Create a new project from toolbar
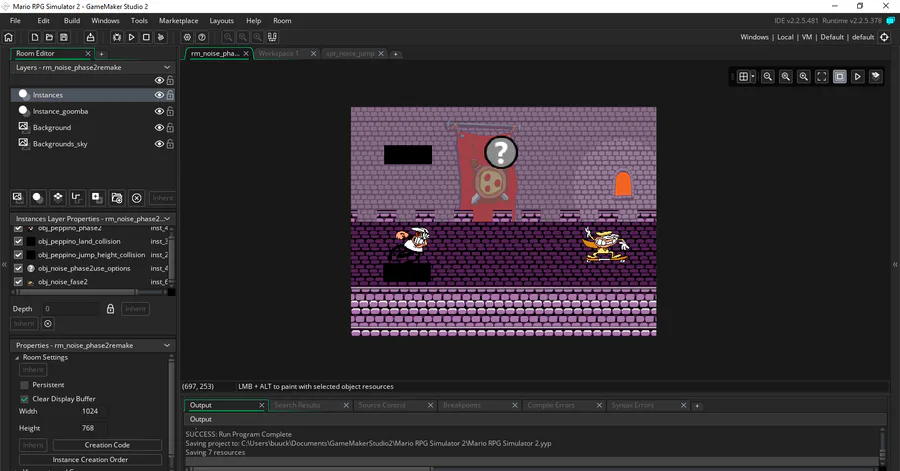The width and height of the screenshot is (900, 471). [34, 37]
